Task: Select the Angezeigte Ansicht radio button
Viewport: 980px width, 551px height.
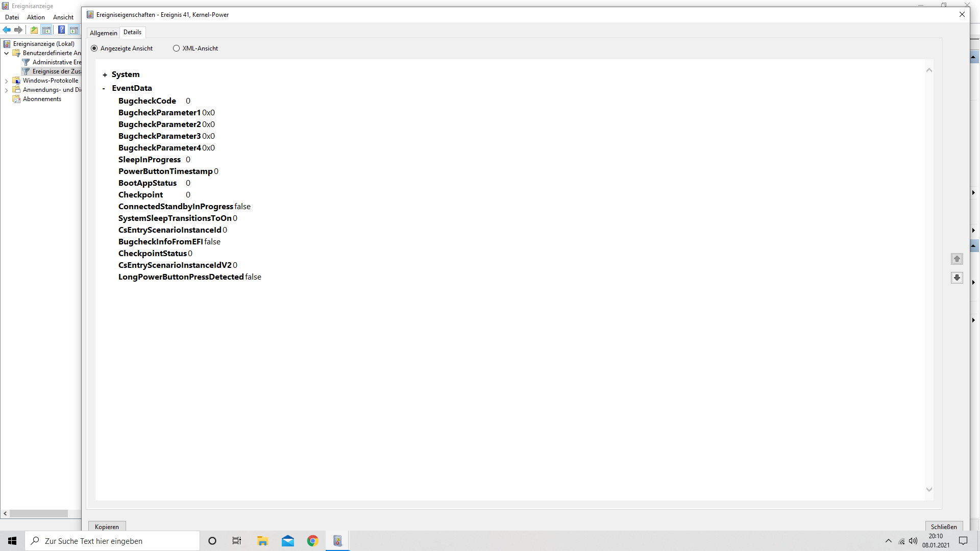Action: pyautogui.click(x=94, y=48)
